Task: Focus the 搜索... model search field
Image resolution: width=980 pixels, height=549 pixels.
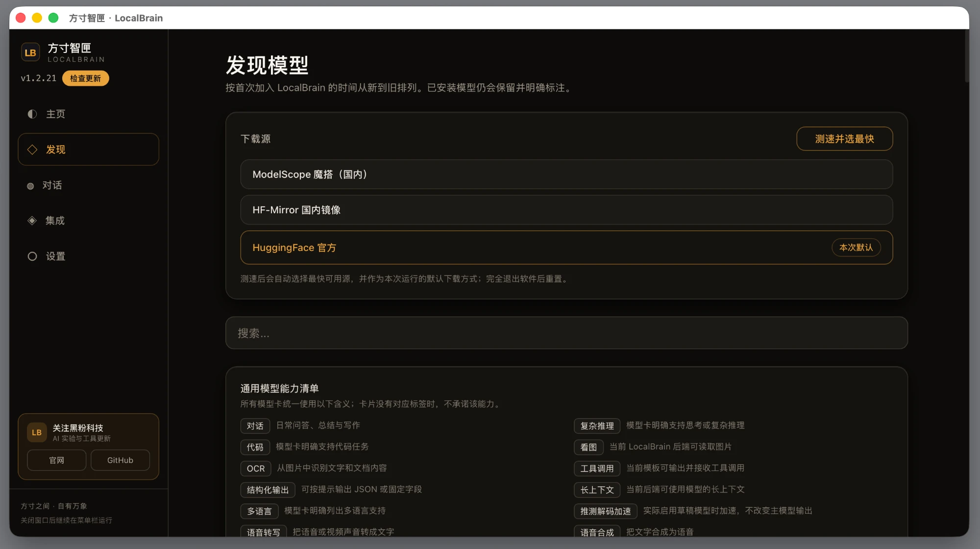Action: pos(566,333)
